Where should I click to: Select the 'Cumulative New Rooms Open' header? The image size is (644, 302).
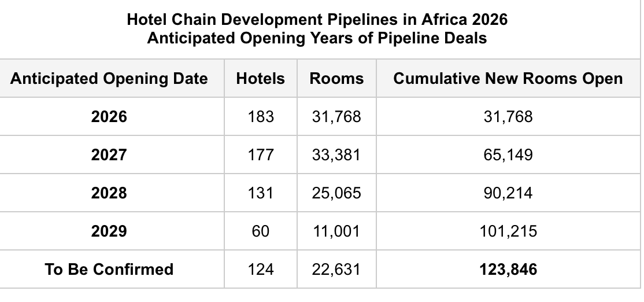coord(508,79)
